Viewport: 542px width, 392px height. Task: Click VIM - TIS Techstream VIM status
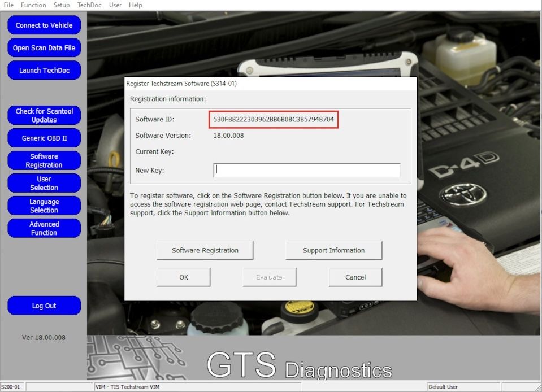coord(127,387)
